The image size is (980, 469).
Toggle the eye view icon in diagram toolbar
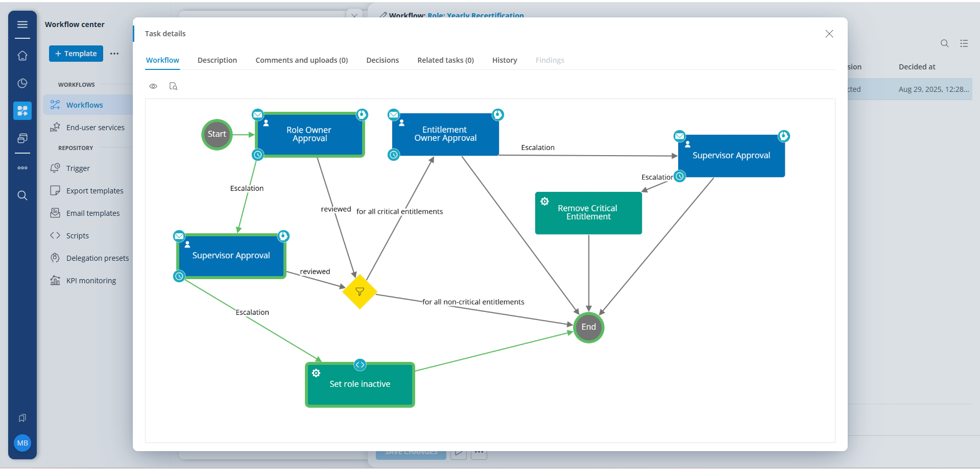153,86
